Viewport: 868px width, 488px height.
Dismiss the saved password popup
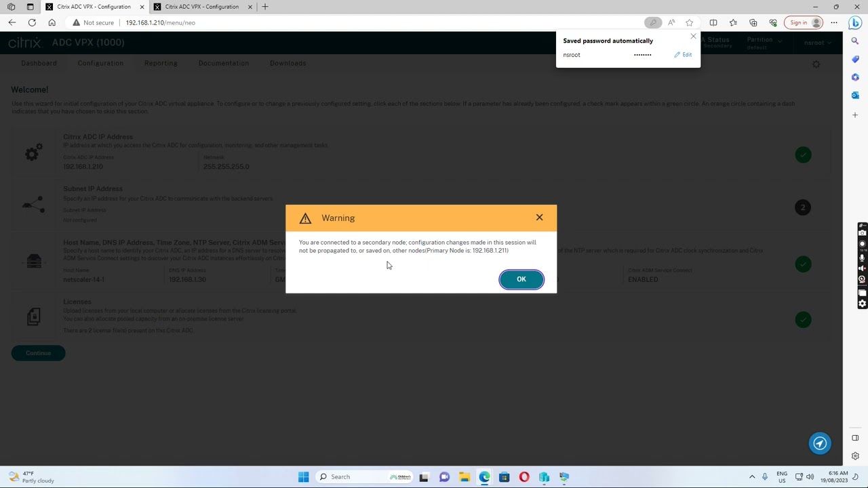click(x=693, y=37)
